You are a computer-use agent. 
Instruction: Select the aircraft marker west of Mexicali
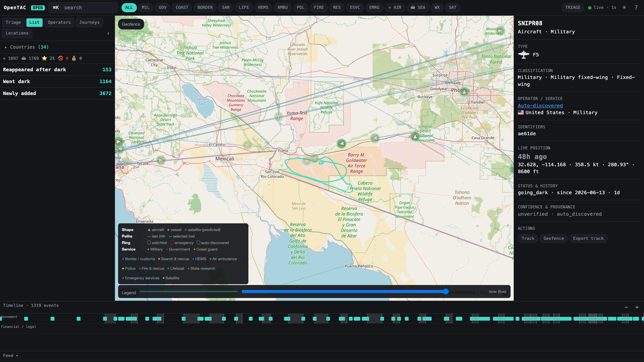pyautogui.click(x=161, y=160)
